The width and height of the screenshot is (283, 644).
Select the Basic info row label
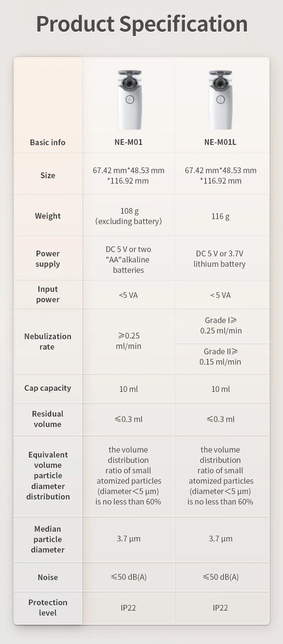tap(48, 142)
